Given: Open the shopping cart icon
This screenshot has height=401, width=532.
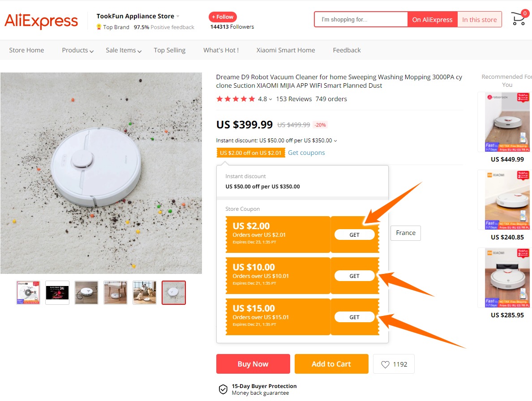Looking at the screenshot, I should click(519, 19).
